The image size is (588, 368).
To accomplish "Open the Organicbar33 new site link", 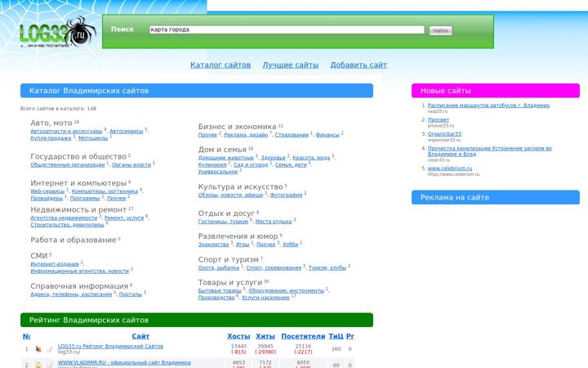I will click(x=444, y=134).
